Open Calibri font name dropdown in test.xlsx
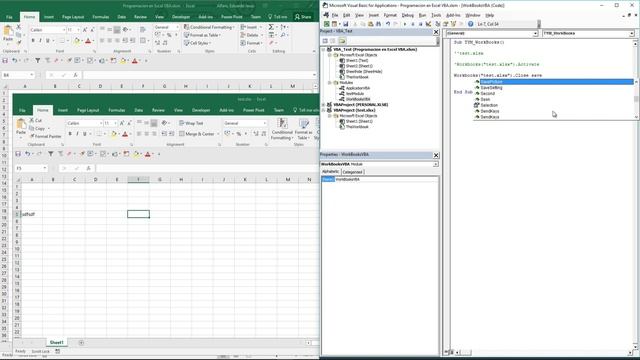Screen dimensions: 640x360 click(101, 123)
